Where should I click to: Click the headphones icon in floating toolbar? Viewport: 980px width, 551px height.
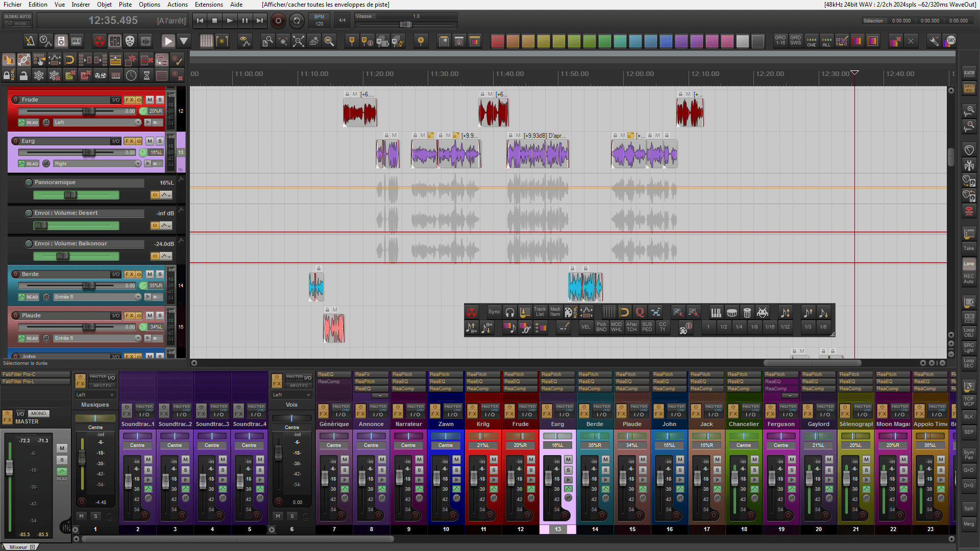tap(509, 312)
